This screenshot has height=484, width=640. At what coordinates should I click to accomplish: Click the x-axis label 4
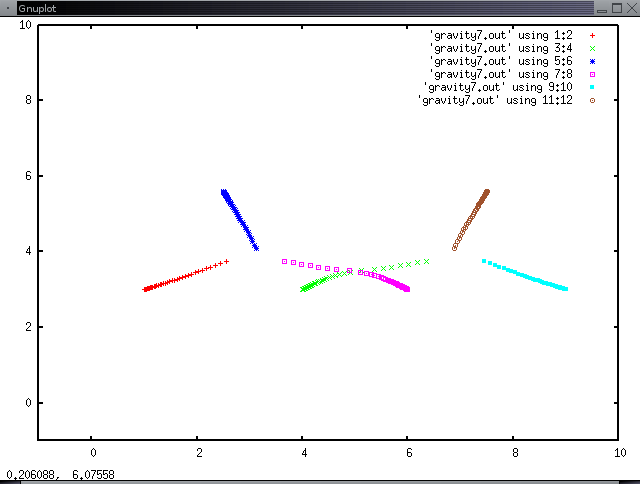pos(304,453)
